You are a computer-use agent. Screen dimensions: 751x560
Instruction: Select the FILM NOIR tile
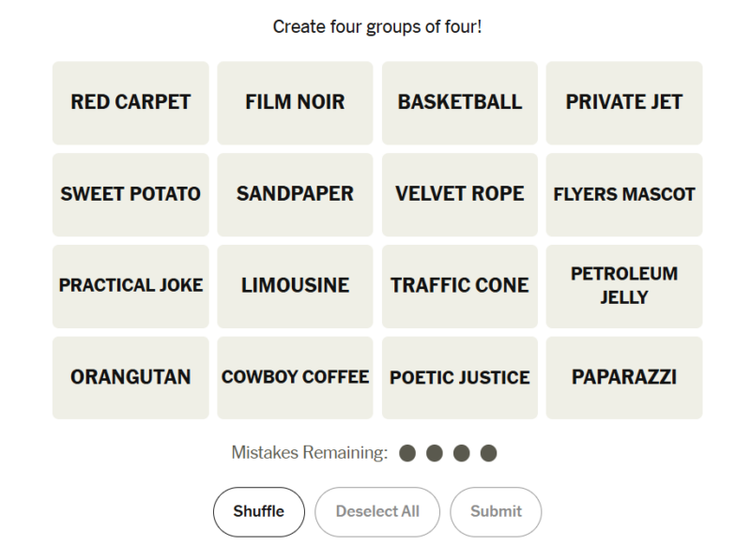pyautogui.click(x=295, y=103)
